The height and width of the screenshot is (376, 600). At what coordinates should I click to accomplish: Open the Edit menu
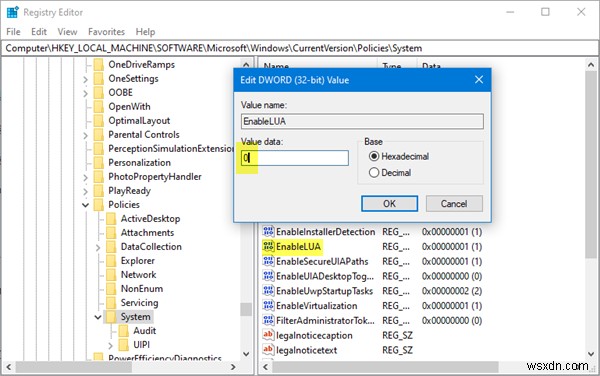click(x=39, y=32)
